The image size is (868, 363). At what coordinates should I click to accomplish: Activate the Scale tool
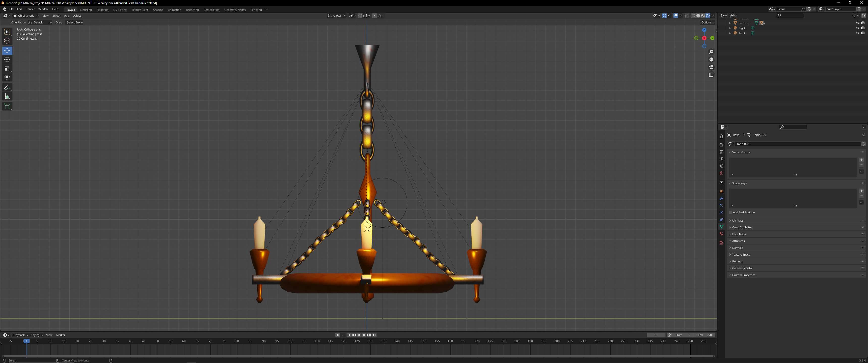click(7, 68)
